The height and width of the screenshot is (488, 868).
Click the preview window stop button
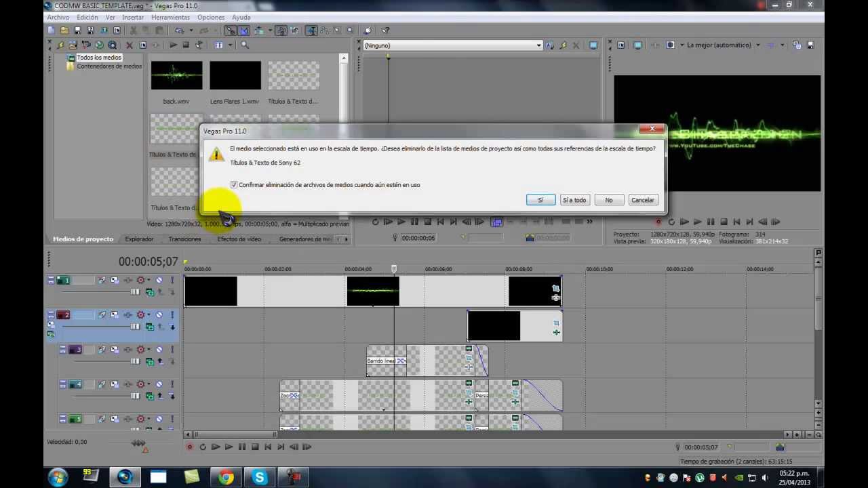[x=724, y=222]
